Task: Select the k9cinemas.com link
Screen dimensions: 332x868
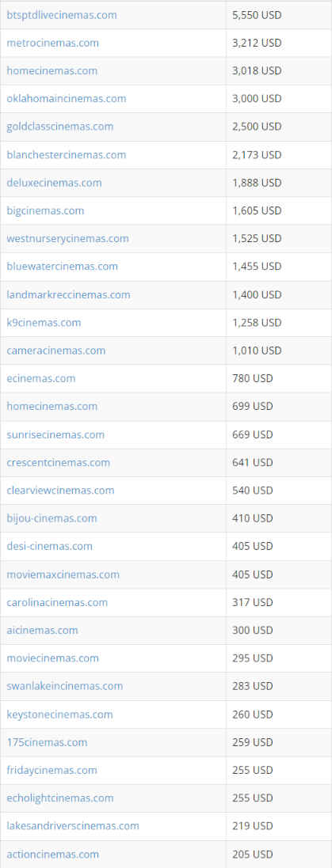Action: point(44,322)
